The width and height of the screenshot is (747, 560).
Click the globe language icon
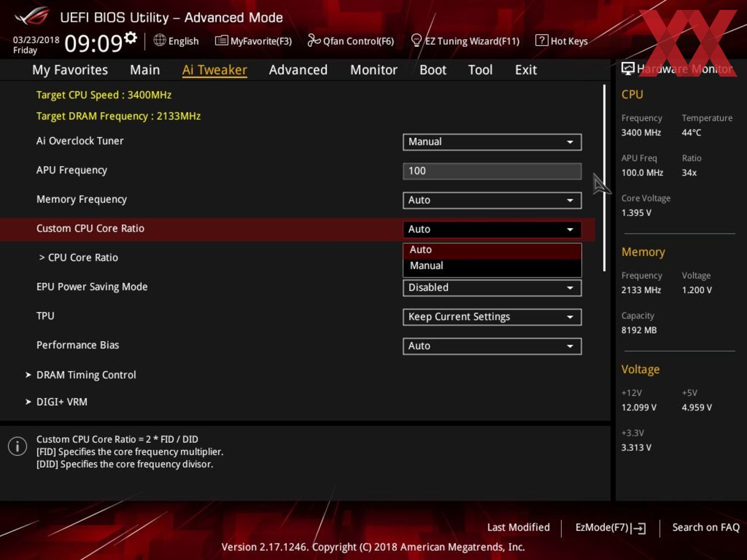coord(159,40)
